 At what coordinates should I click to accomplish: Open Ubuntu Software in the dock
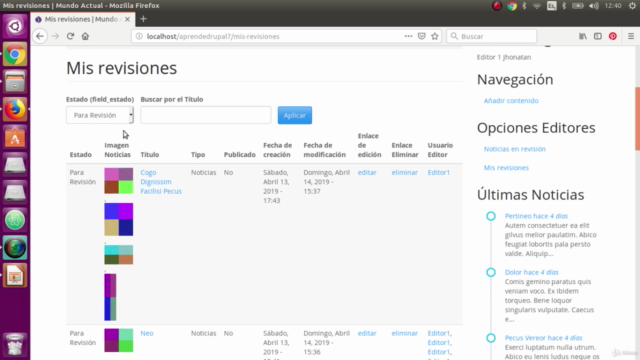click(x=15, y=137)
